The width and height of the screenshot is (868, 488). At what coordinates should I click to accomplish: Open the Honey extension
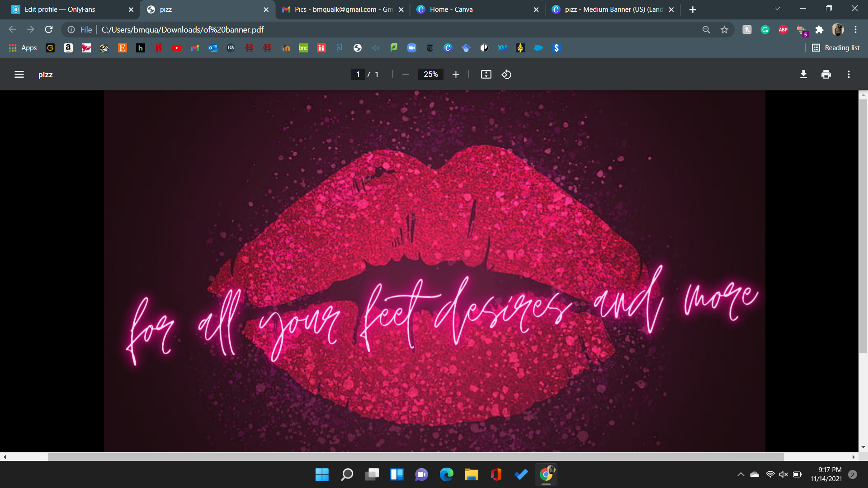(747, 29)
